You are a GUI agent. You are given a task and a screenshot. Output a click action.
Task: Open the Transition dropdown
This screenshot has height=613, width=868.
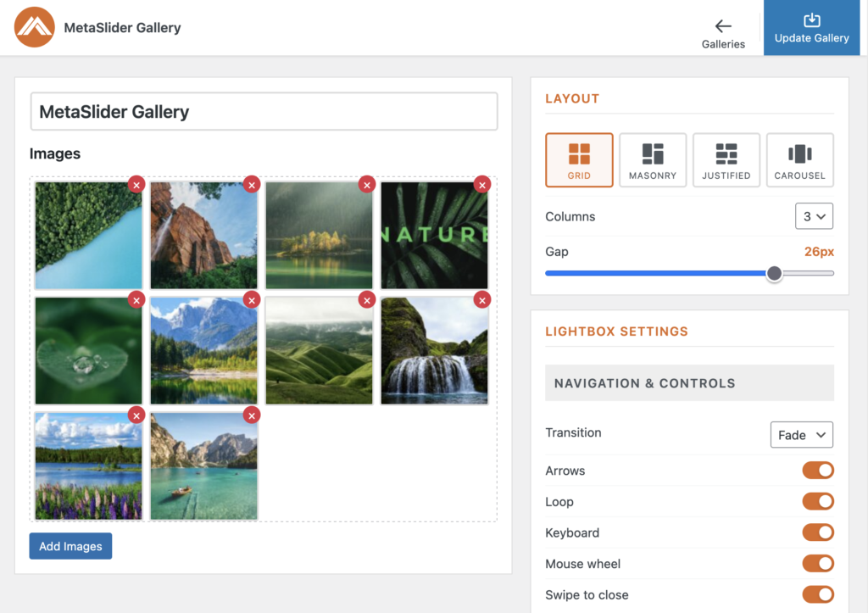coord(801,434)
